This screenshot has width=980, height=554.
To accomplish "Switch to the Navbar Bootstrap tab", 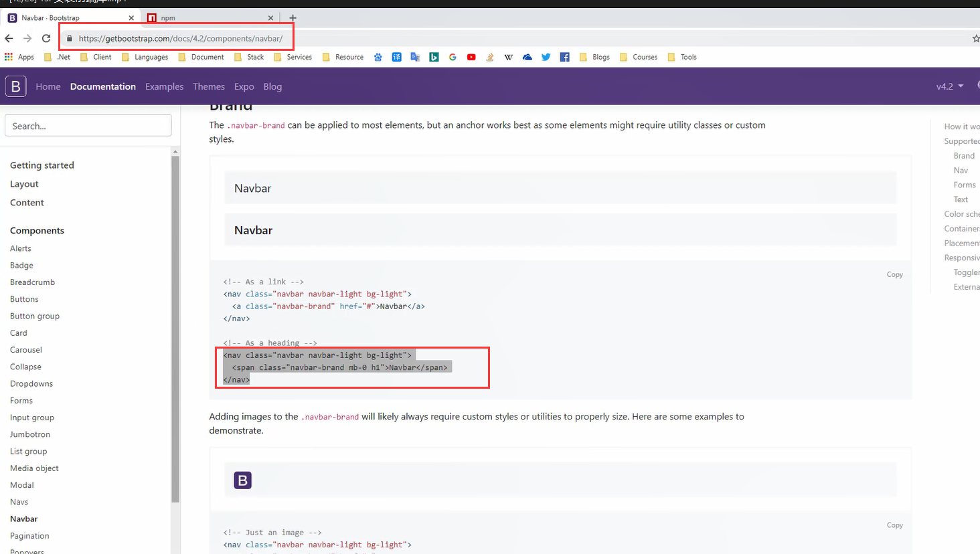I will [x=70, y=18].
